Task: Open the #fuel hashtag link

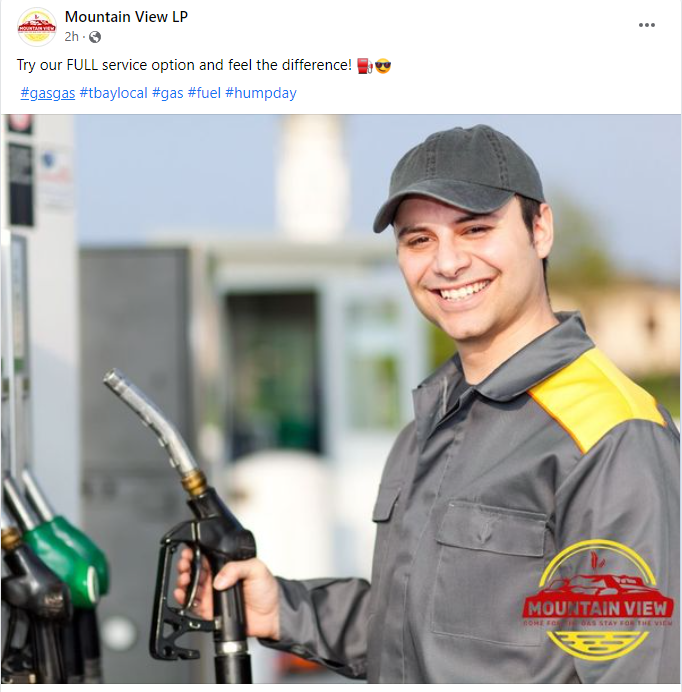Action: click(x=204, y=93)
